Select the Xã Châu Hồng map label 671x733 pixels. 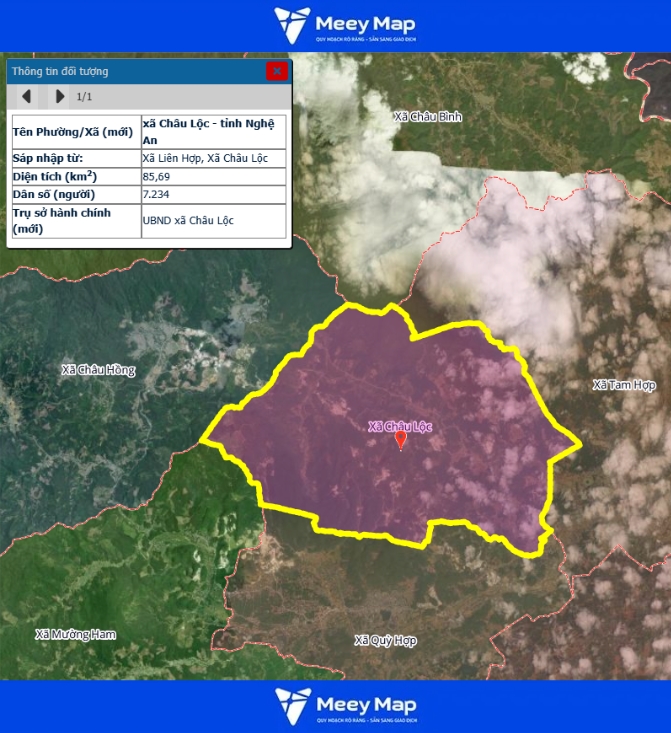click(98, 370)
